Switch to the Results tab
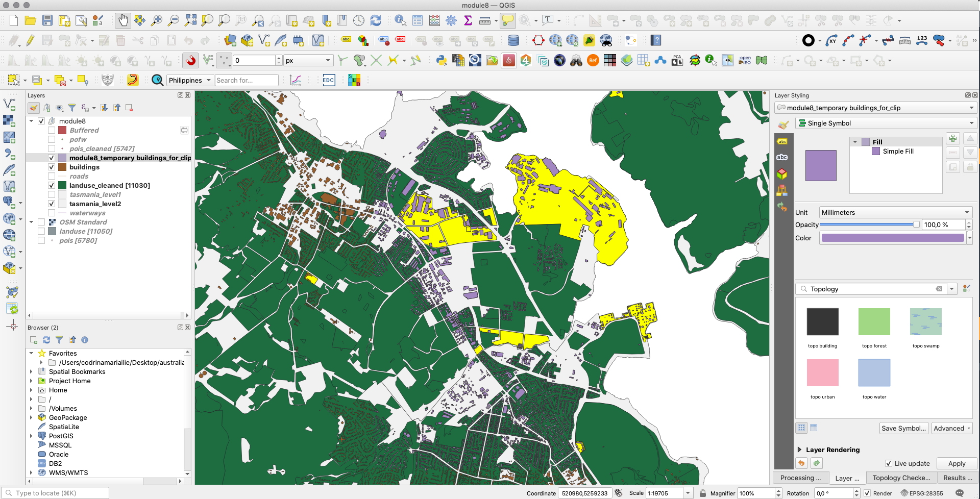 click(x=958, y=478)
